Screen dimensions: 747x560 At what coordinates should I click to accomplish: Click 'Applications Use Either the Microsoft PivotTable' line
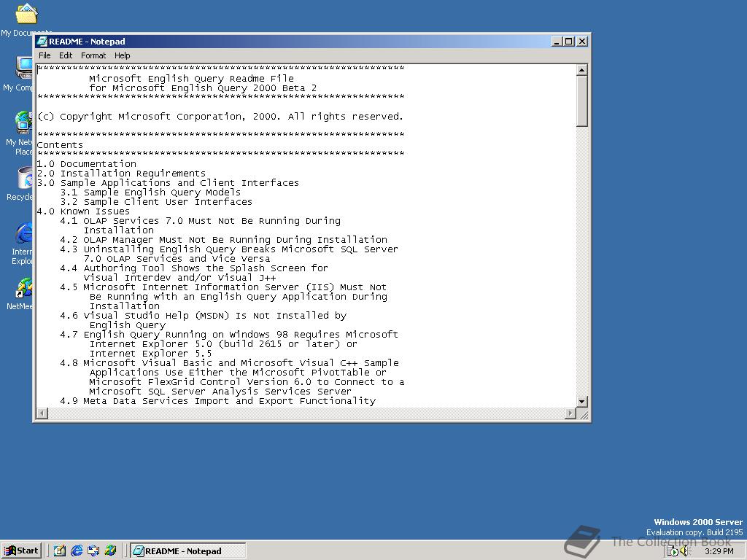tap(238, 373)
